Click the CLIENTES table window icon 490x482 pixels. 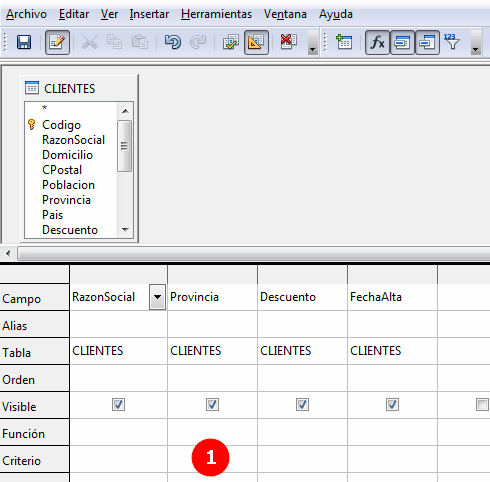coord(32,88)
